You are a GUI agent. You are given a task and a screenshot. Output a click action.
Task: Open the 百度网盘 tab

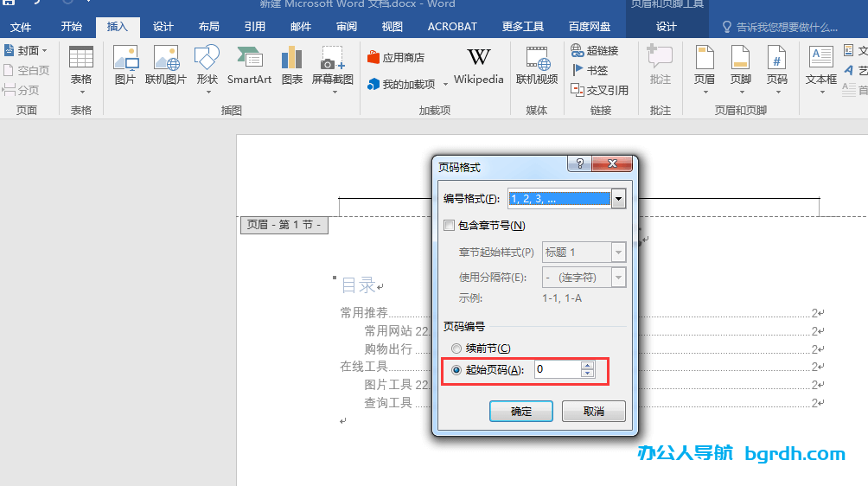(590, 27)
